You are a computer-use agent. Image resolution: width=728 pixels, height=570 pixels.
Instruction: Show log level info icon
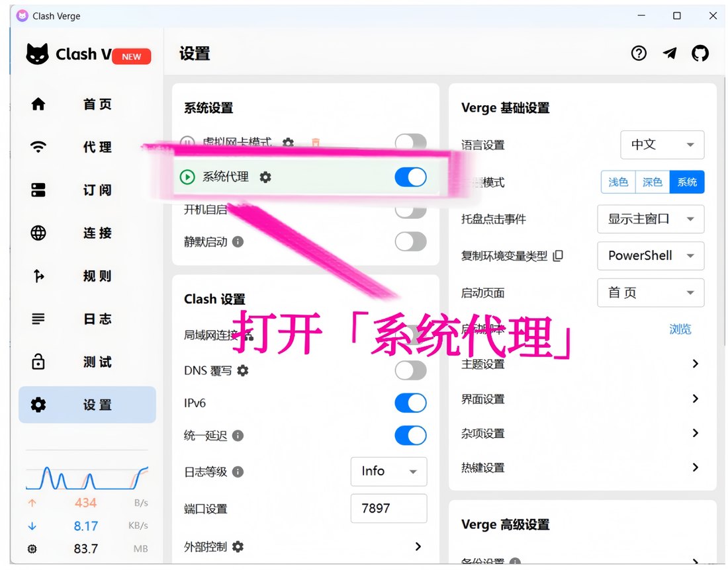point(238,471)
